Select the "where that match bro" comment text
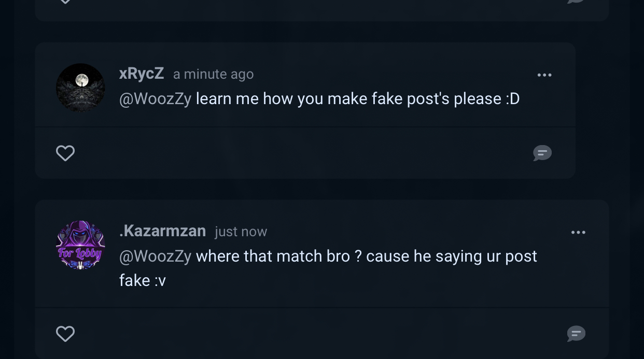644x359 pixels. point(366,256)
